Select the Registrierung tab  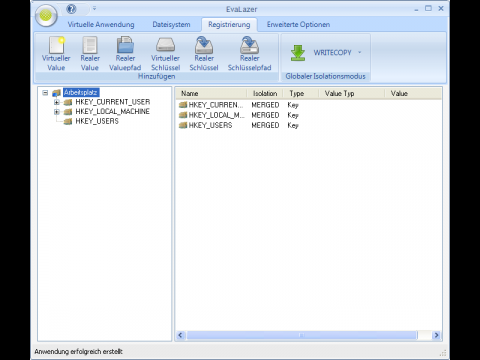(229, 25)
